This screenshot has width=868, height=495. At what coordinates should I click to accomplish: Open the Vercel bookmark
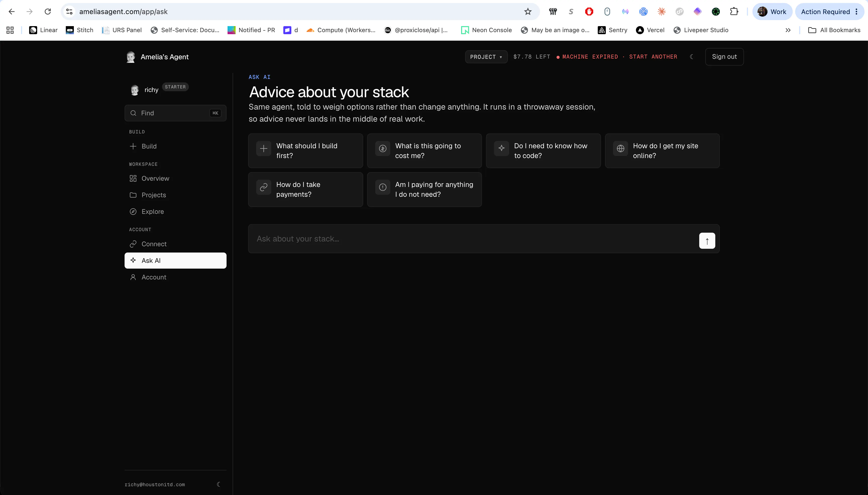[650, 30]
